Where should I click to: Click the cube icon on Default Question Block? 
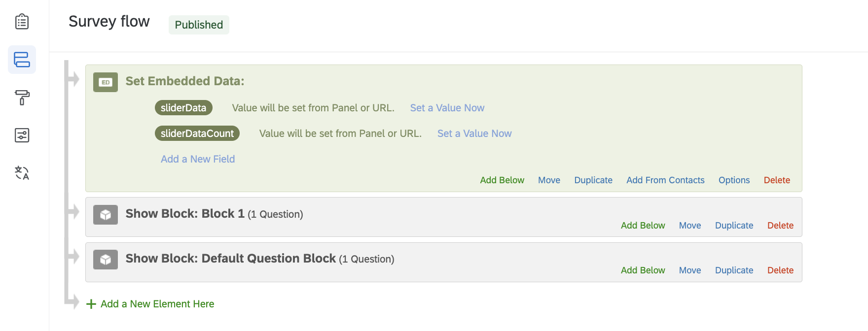click(105, 259)
